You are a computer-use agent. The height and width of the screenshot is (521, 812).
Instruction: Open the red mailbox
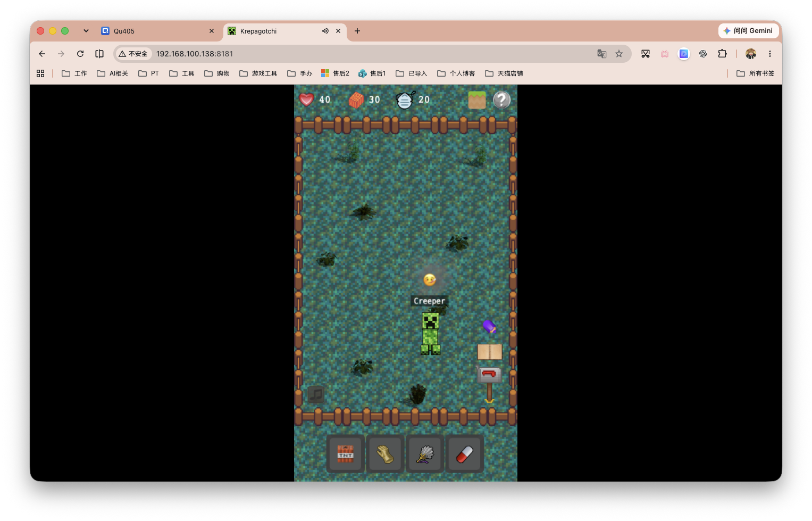click(x=489, y=375)
